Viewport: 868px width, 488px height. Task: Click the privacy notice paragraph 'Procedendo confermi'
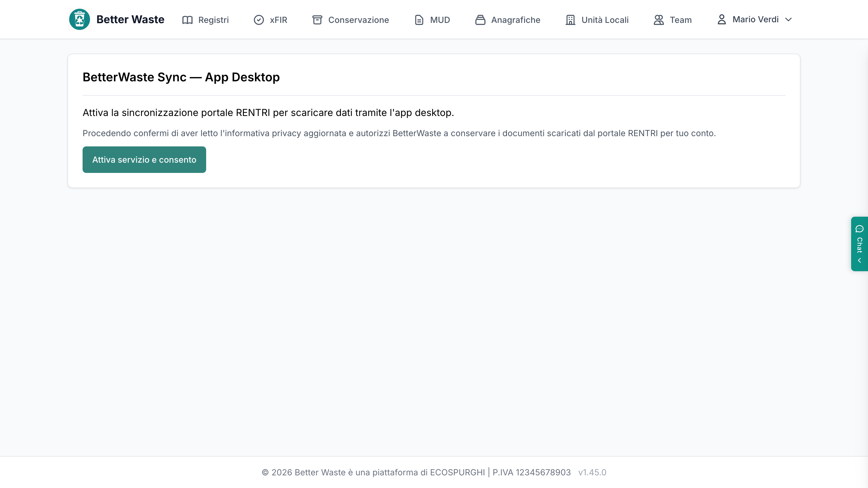(399, 133)
